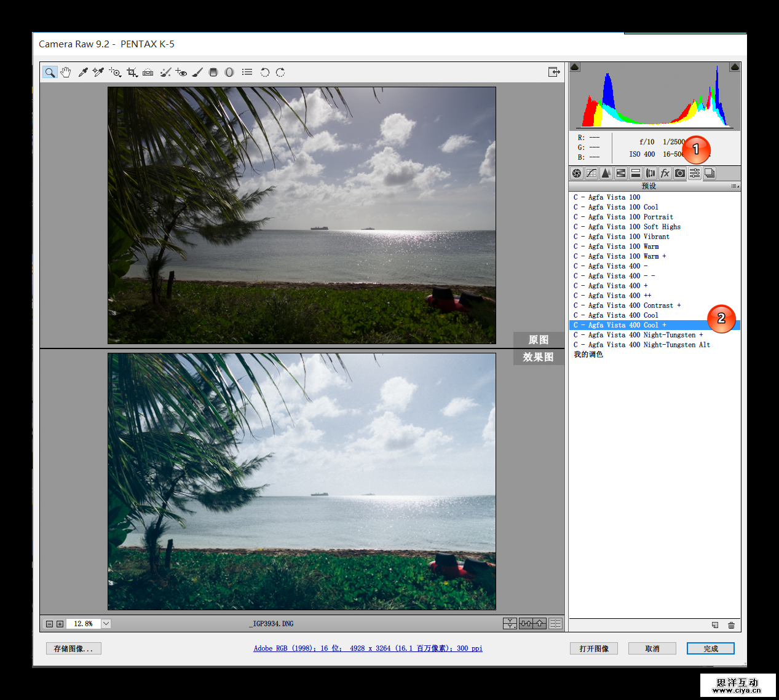Viewport: 779px width, 700px height.
Task: Select the Red Eye Removal tool
Action: point(181,73)
